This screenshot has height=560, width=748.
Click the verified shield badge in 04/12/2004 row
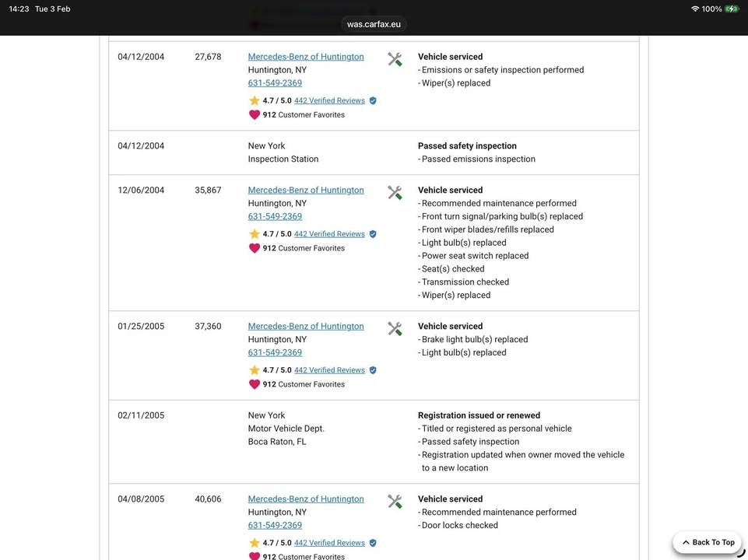coord(373,100)
